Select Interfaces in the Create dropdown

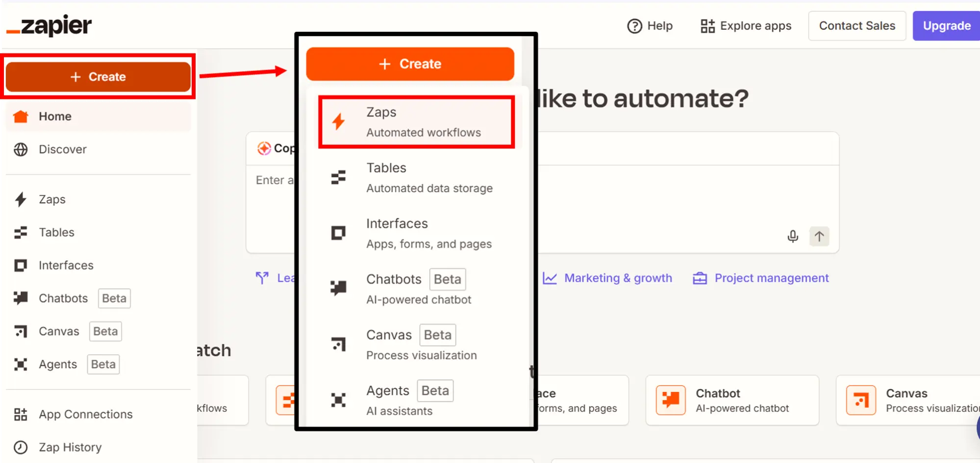point(416,233)
